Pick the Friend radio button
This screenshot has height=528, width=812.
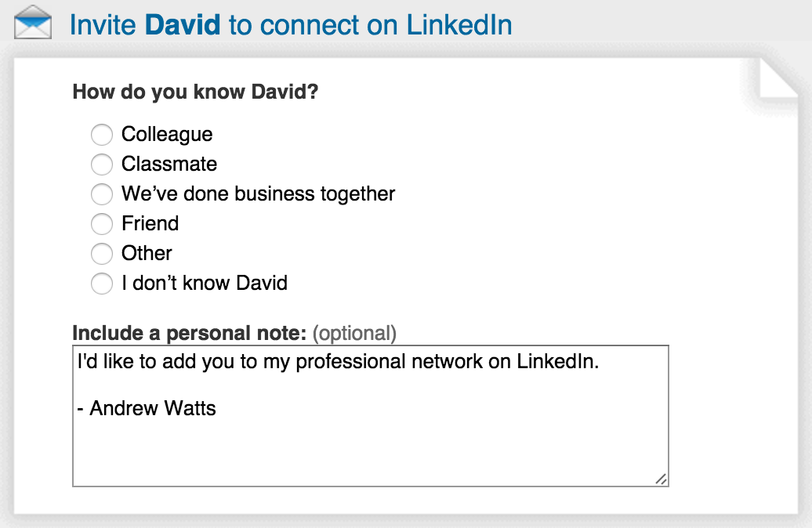coord(102,224)
